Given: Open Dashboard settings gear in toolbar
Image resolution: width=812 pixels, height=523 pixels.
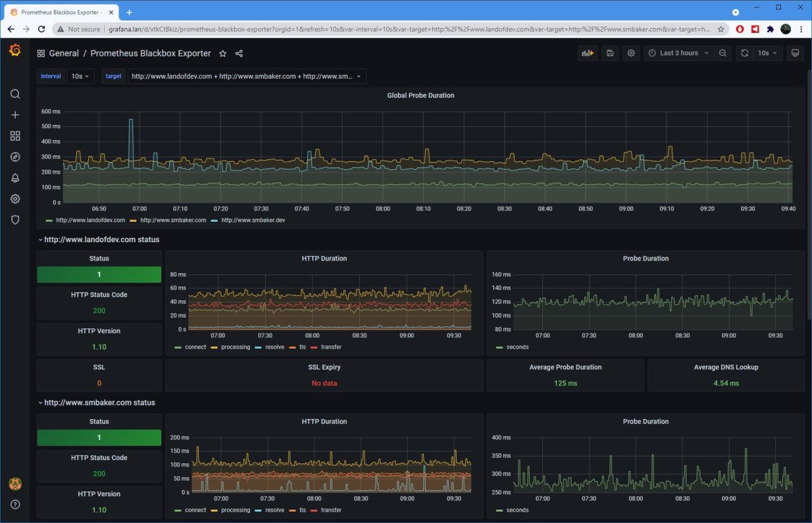Looking at the screenshot, I should click(x=631, y=53).
